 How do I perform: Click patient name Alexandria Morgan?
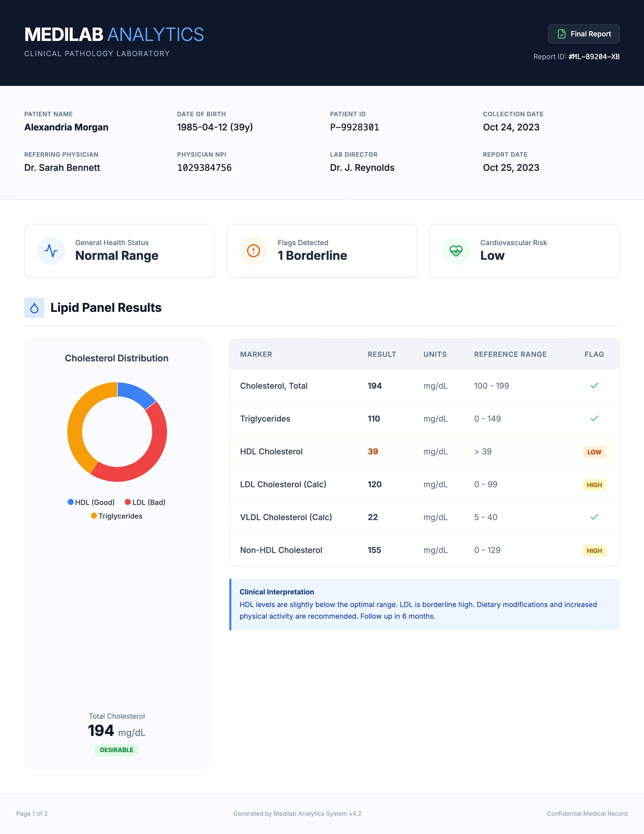[x=66, y=127]
